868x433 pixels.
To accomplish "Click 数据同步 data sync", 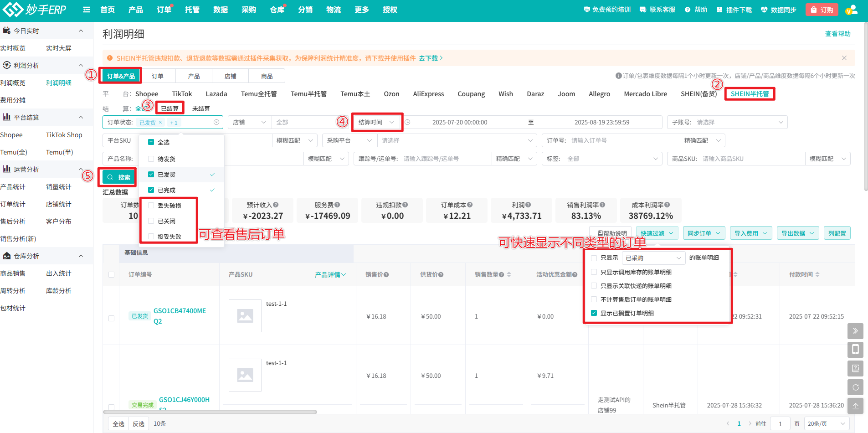I will click(779, 10).
